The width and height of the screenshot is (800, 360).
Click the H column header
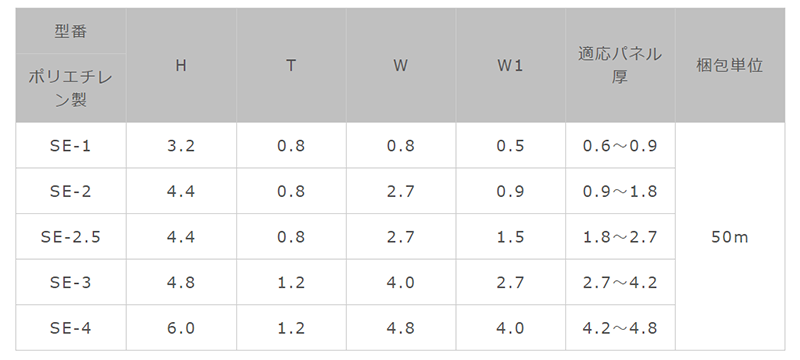(181, 65)
